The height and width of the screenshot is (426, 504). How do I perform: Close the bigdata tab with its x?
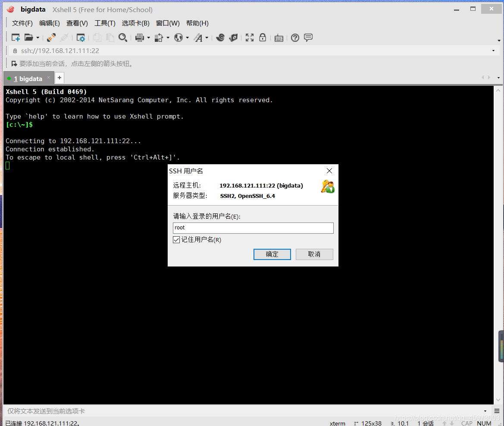click(x=49, y=78)
